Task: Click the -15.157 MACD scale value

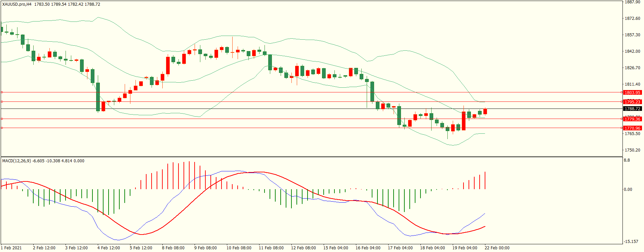Action: coord(631,242)
